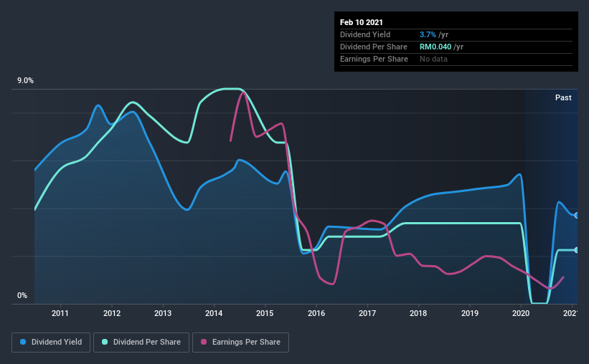Click the Past region label
The width and height of the screenshot is (589, 364).
(x=563, y=97)
